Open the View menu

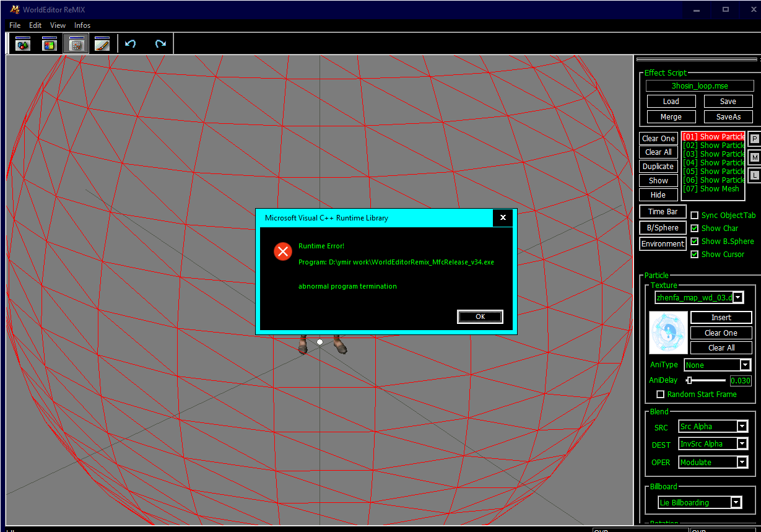click(x=58, y=25)
